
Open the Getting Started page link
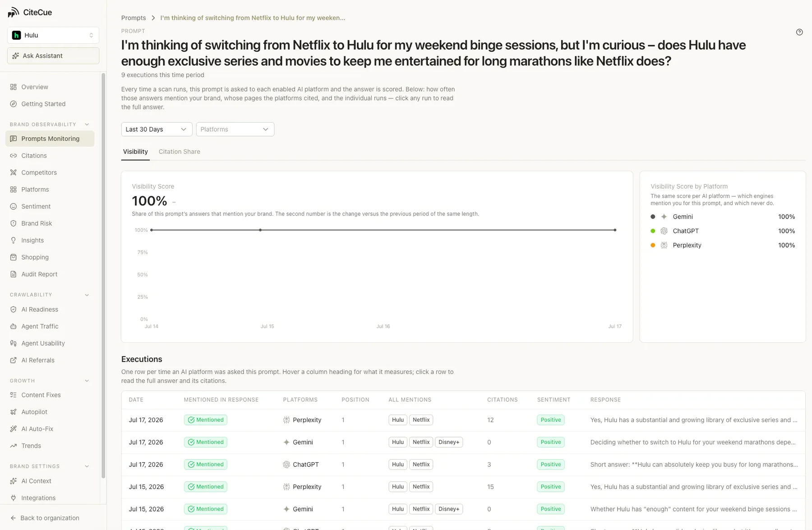click(50, 104)
